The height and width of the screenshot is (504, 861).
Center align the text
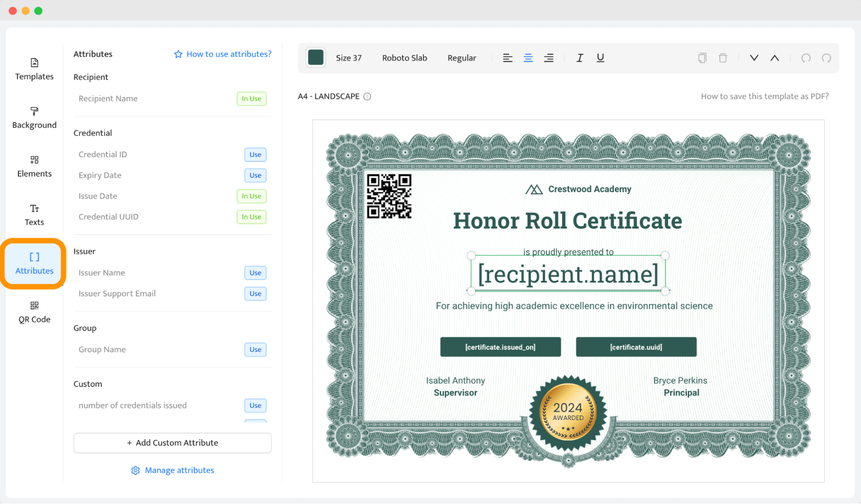528,58
